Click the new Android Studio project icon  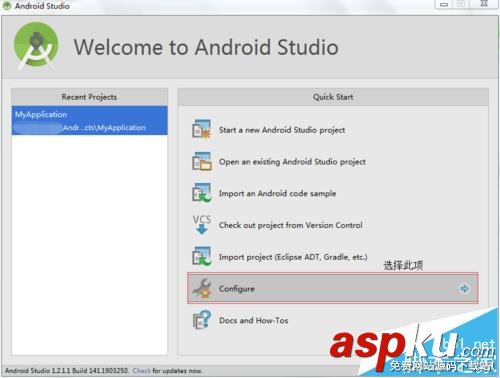click(x=202, y=129)
